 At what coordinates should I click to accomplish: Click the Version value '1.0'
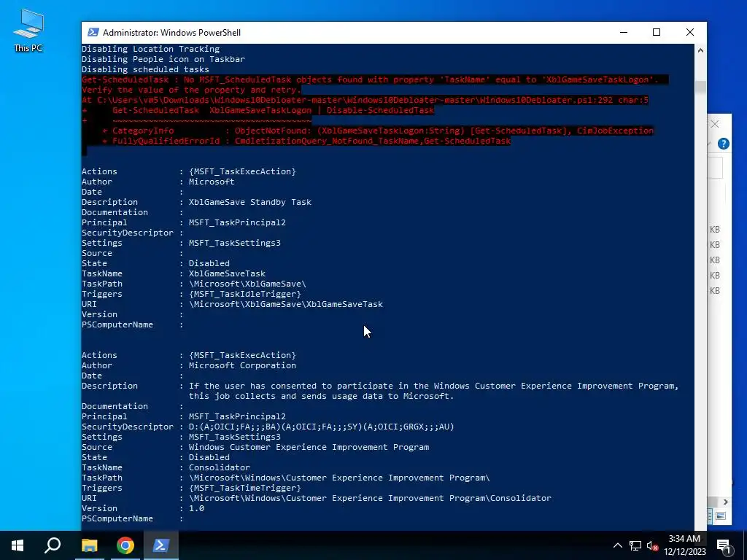(x=196, y=508)
